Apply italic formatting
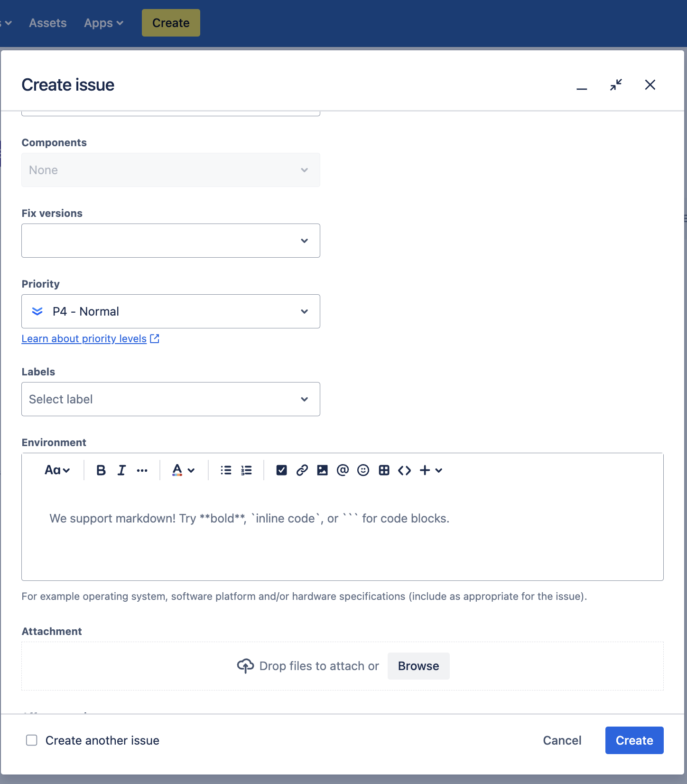The width and height of the screenshot is (687, 784). tap(121, 470)
